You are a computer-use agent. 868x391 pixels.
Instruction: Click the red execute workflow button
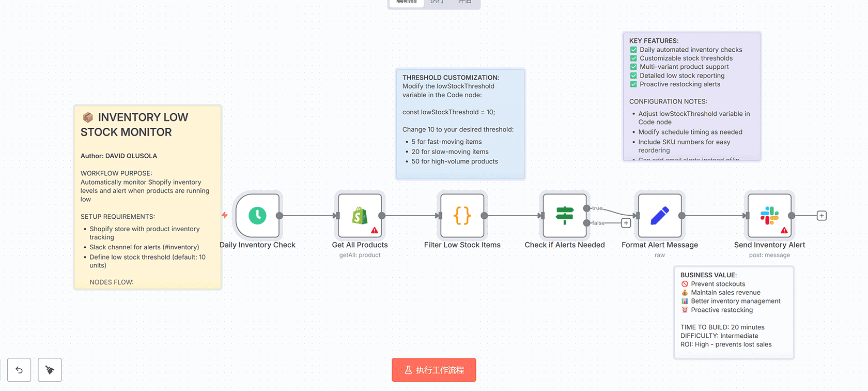point(433,370)
